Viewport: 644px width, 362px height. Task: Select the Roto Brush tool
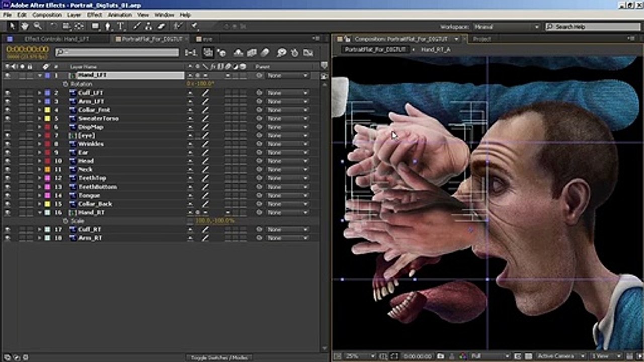pyautogui.click(x=178, y=26)
